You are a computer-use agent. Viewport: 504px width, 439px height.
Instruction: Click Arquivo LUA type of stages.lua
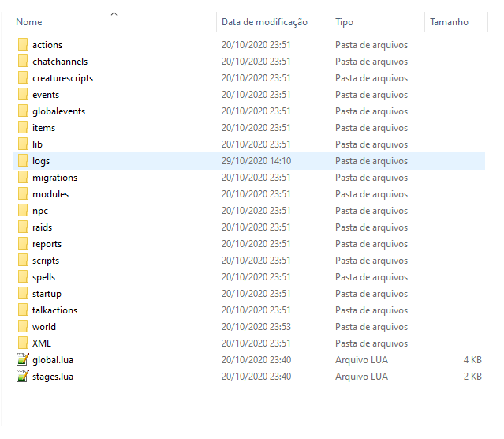361,377
